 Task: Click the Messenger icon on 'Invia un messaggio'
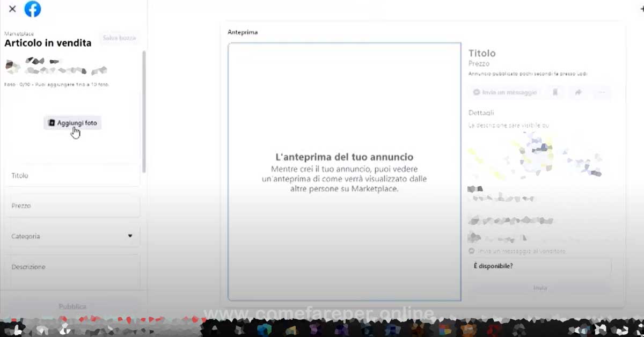476,92
